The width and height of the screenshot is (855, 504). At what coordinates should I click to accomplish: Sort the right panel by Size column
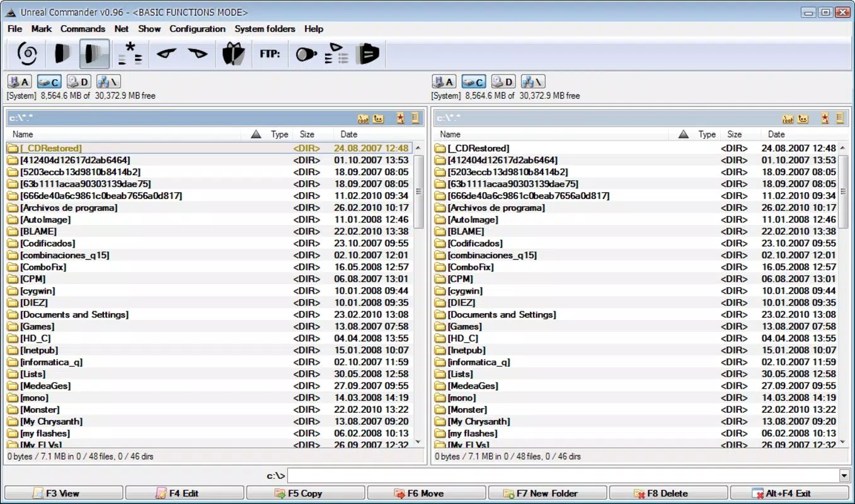[x=735, y=134]
